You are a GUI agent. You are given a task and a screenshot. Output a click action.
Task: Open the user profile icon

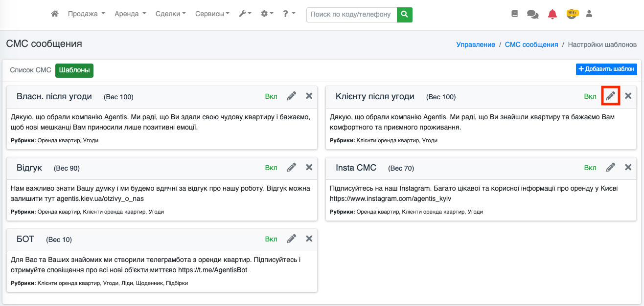pyautogui.click(x=589, y=14)
